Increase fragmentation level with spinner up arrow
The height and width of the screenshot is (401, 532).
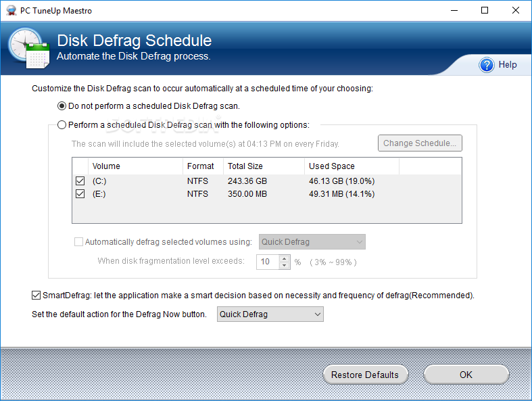[x=285, y=259]
